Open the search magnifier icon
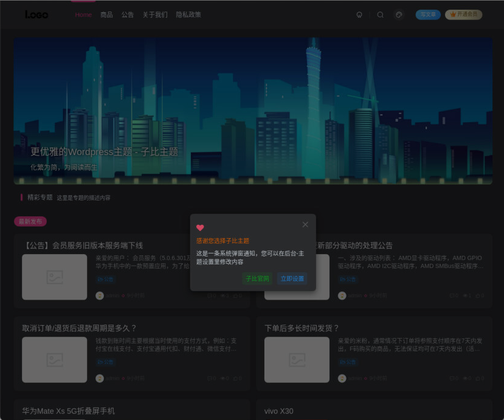Viewport: 504px width, 420px height. pos(380,14)
